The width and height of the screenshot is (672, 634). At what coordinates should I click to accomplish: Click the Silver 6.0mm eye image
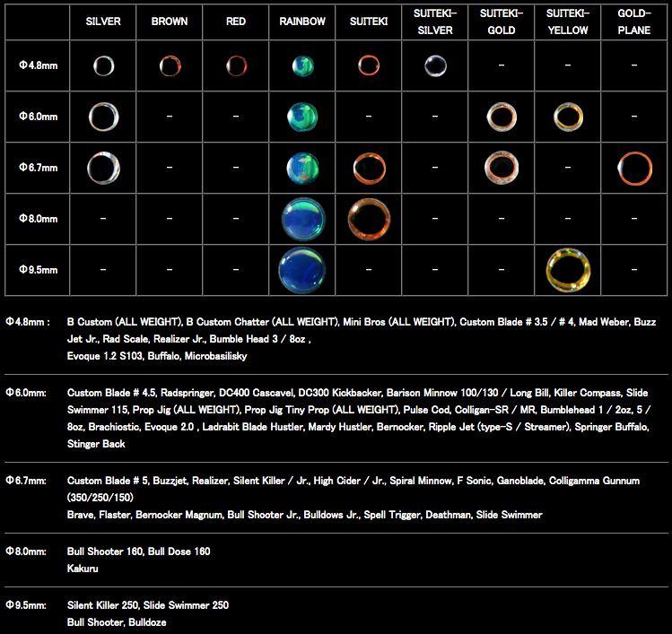pyautogui.click(x=104, y=117)
